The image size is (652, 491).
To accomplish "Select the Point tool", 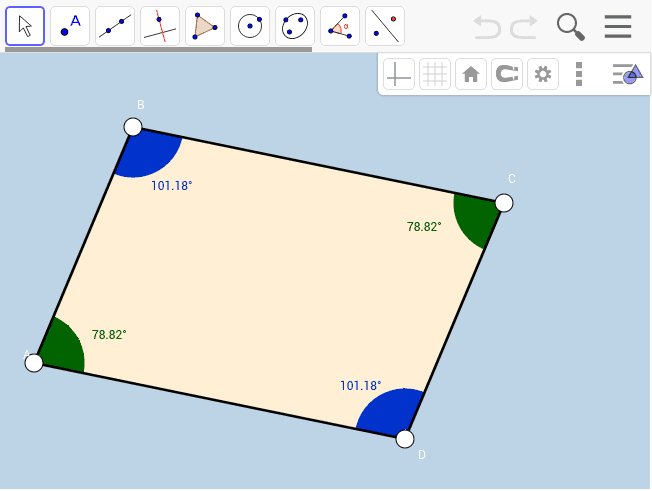I will 70,26.
